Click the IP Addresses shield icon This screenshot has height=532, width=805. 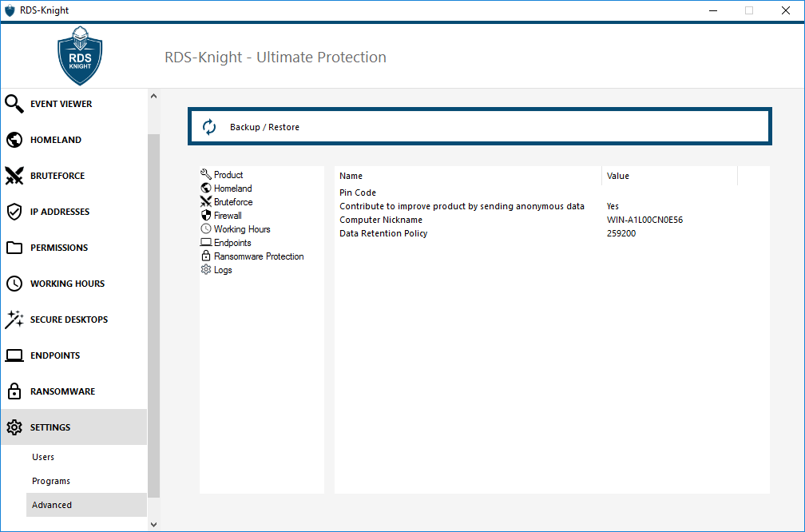pos(14,212)
